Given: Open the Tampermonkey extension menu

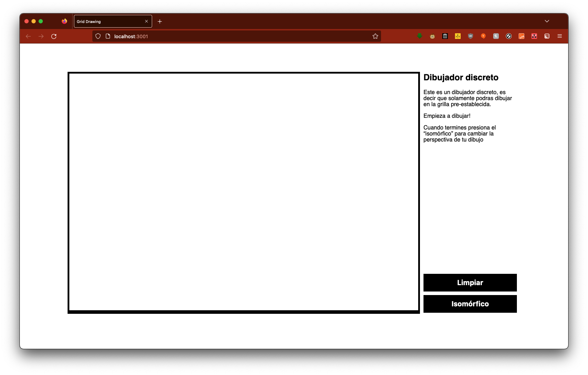Looking at the screenshot, I should [x=432, y=36].
